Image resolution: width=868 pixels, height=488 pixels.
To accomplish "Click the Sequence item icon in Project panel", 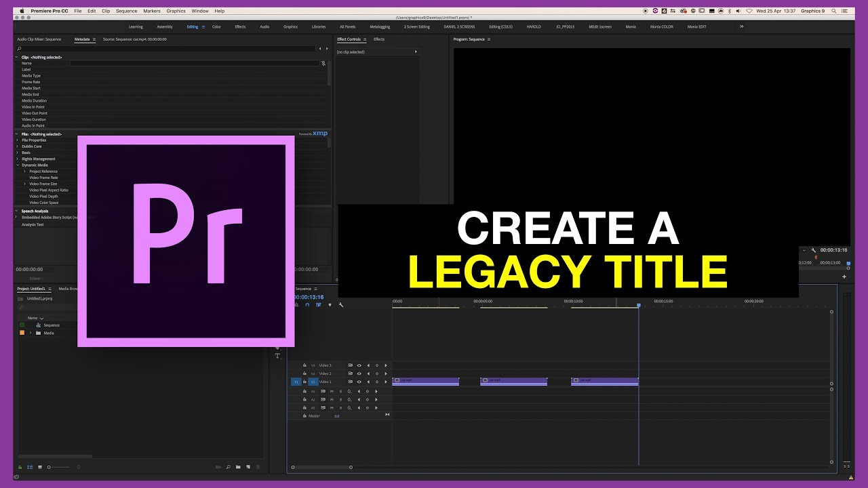I will point(38,325).
